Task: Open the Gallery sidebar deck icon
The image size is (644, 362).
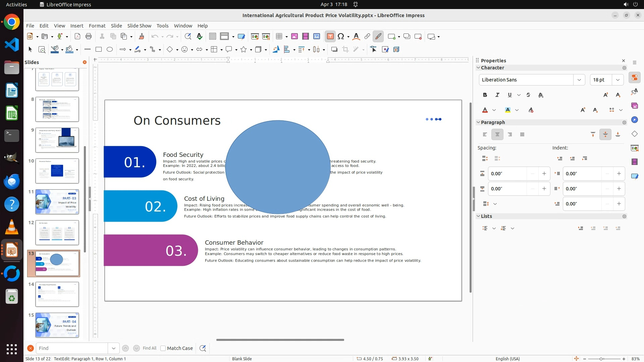Action: tap(634, 106)
